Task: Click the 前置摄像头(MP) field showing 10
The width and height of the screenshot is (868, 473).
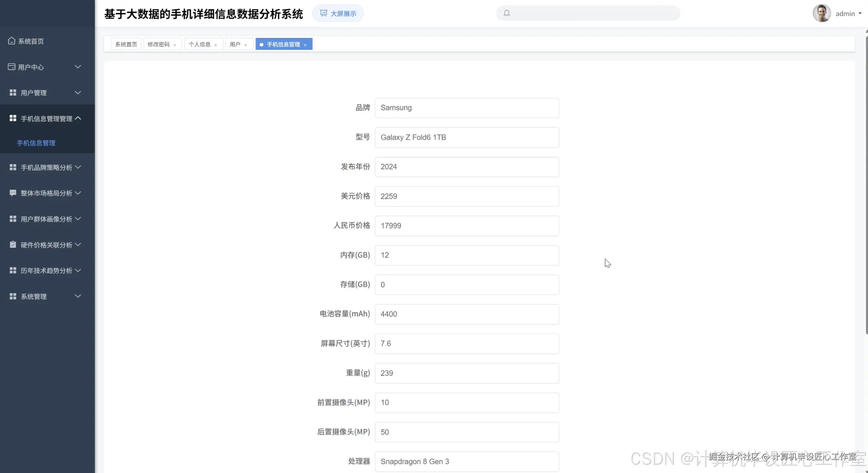Action: [467, 403]
